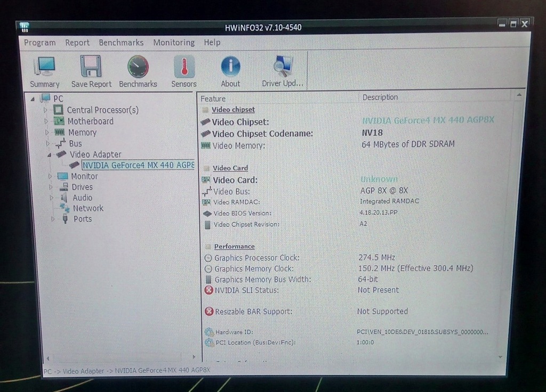
Task: Click the 274.5 MHz clock value
Action: click(x=377, y=257)
